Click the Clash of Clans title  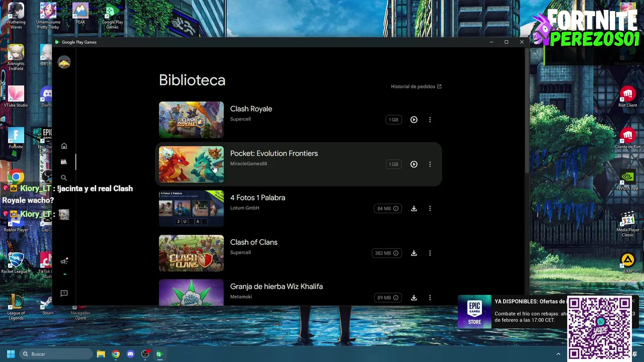tap(254, 242)
